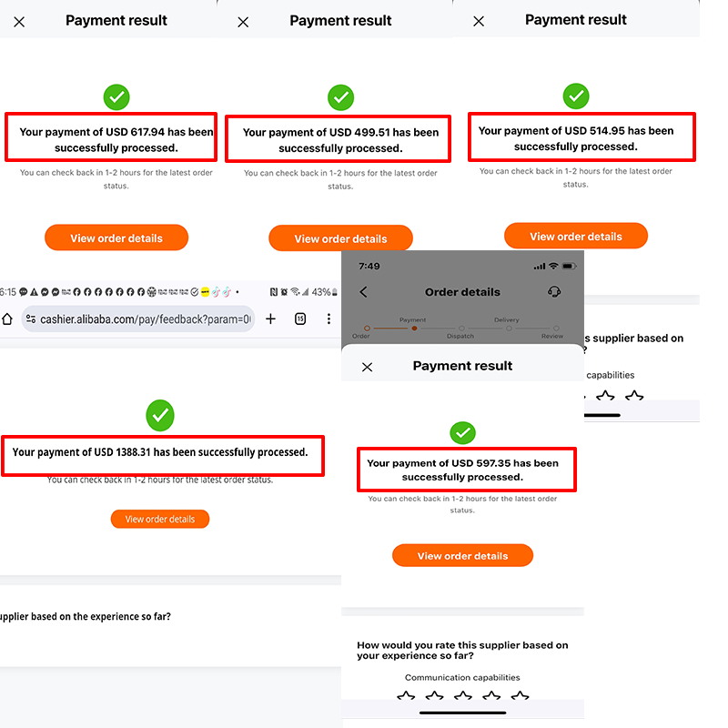The height and width of the screenshot is (728, 728).
Task: Show open tabs switcher
Action: point(300,318)
